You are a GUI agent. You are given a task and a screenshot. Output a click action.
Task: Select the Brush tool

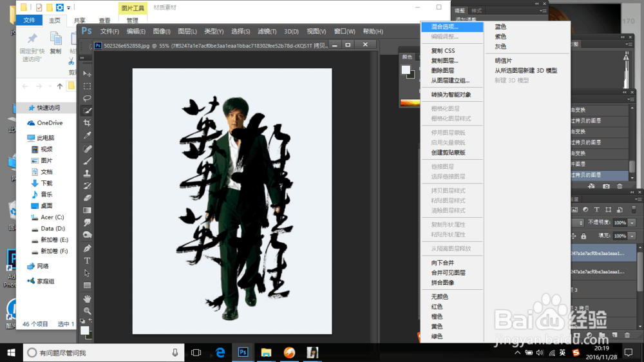(87, 161)
